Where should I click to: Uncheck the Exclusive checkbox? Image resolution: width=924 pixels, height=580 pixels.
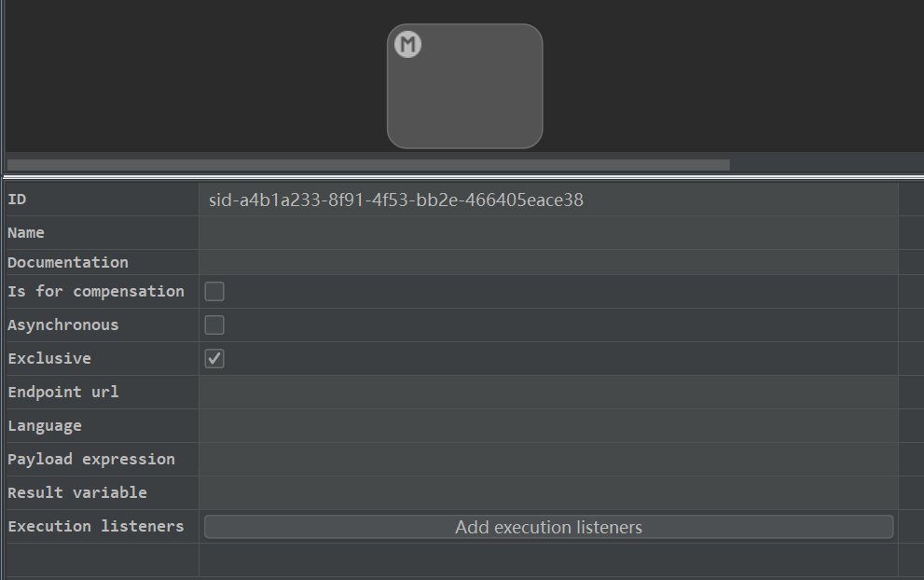pyautogui.click(x=214, y=358)
